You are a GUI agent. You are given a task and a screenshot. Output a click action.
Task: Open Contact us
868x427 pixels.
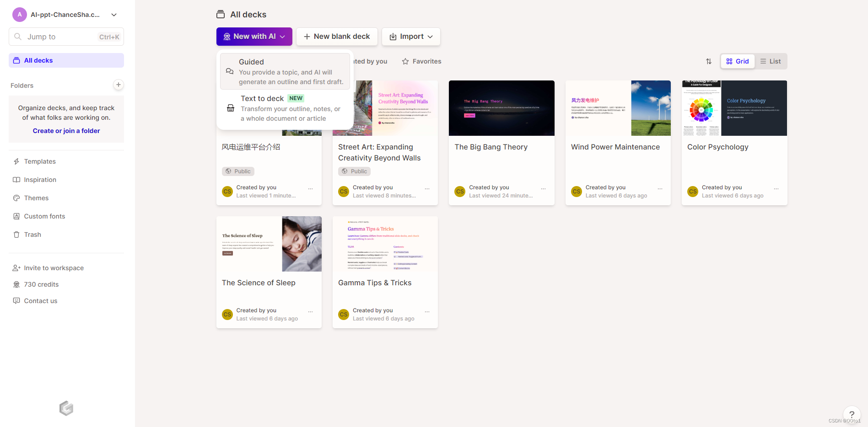pos(41,301)
